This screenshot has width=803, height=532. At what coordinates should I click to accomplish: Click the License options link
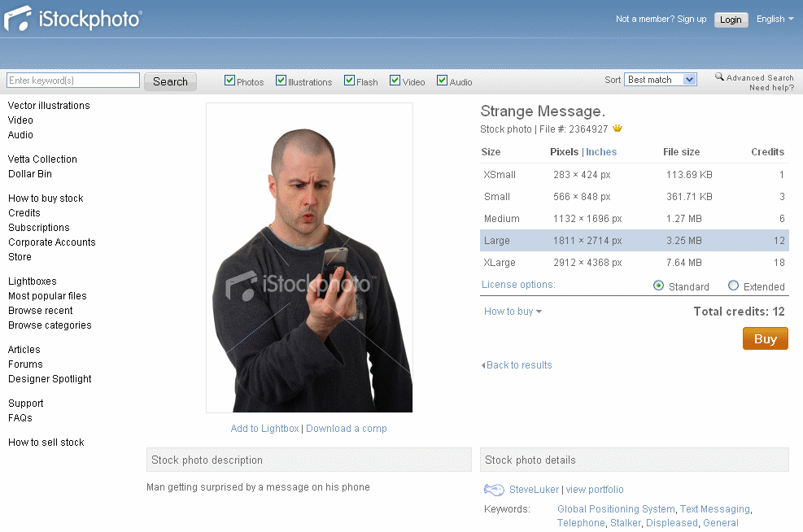tap(518, 285)
